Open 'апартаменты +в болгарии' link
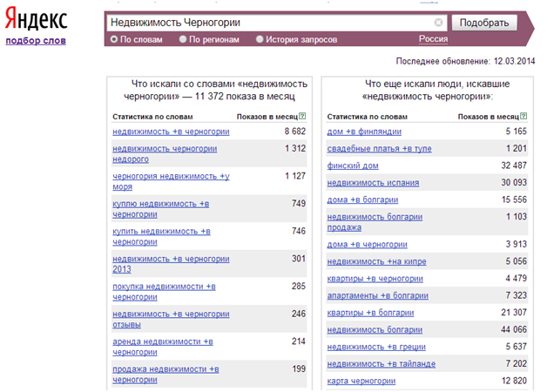This screenshot has width=547, height=392. pos(377,296)
